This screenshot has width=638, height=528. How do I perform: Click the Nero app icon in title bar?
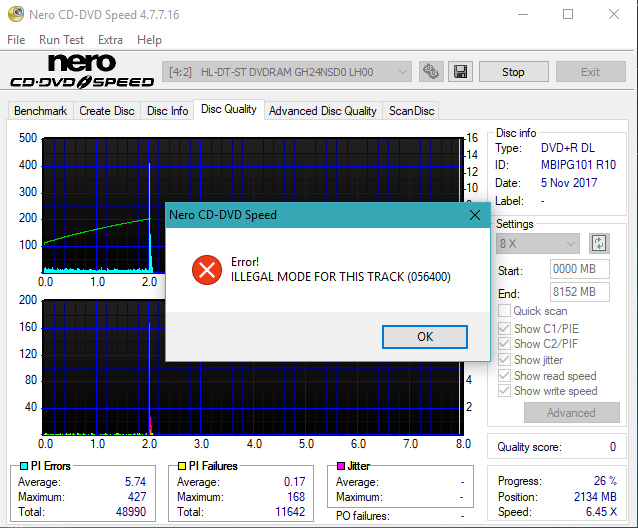(16, 14)
